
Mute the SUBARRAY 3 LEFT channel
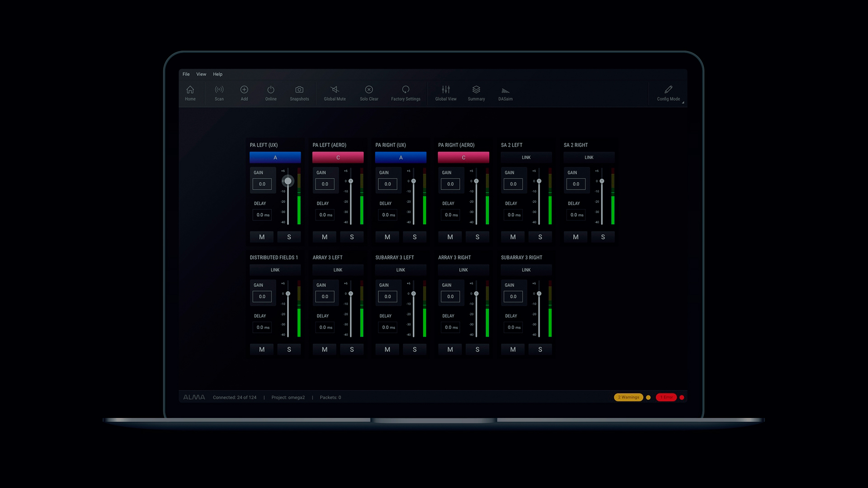pyautogui.click(x=387, y=349)
